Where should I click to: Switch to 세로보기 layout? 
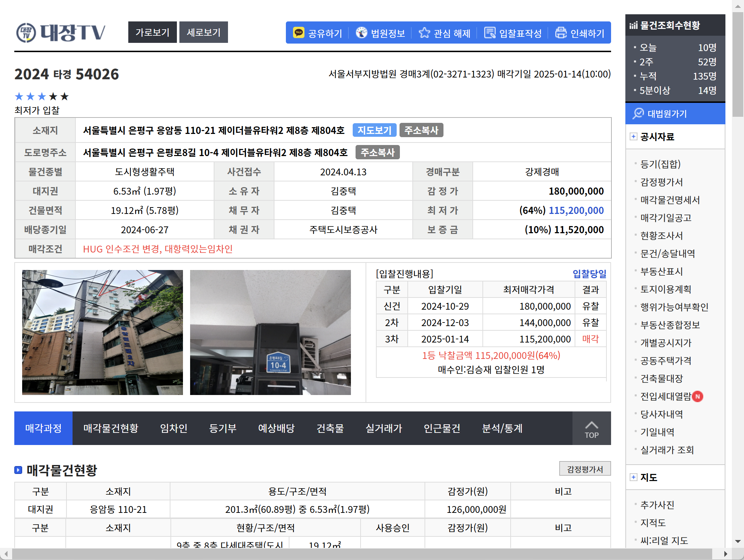[x=203, y=32]
